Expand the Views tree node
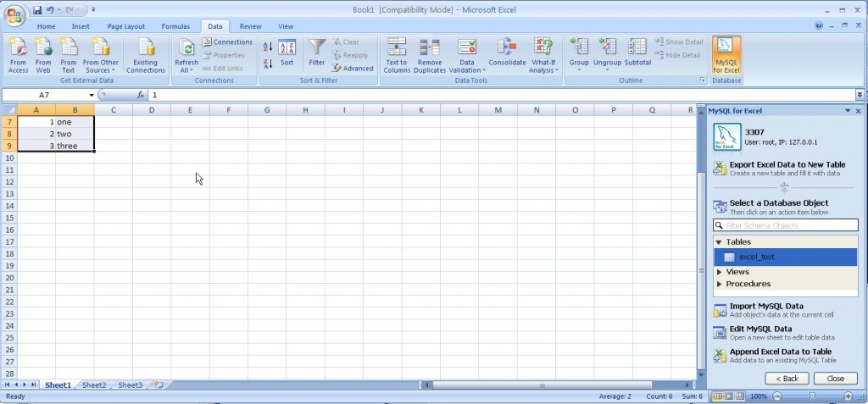This screenshot has height=404, width=868. [x=719, y=272]
